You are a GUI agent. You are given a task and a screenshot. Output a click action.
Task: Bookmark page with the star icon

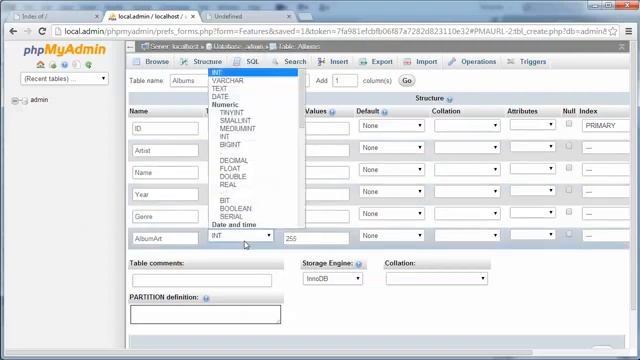[x=613, y=31]
